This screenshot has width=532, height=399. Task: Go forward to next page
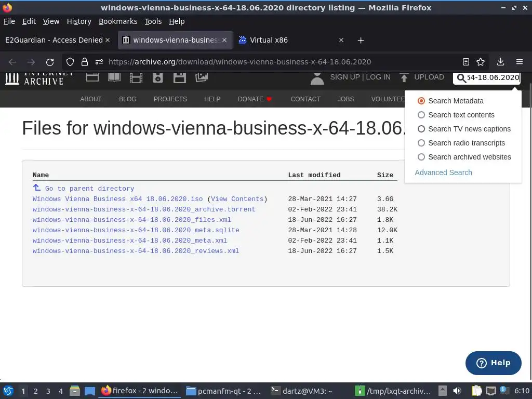[31, 62]
